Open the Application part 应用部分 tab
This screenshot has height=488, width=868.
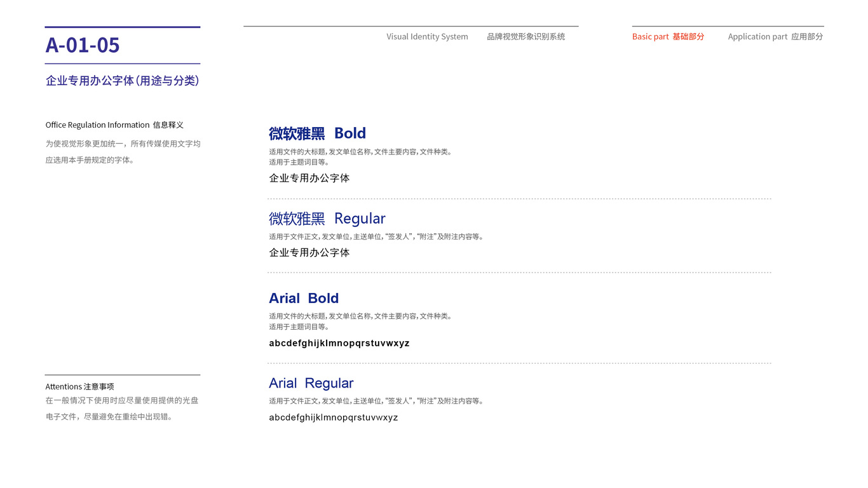pos(775,37)
